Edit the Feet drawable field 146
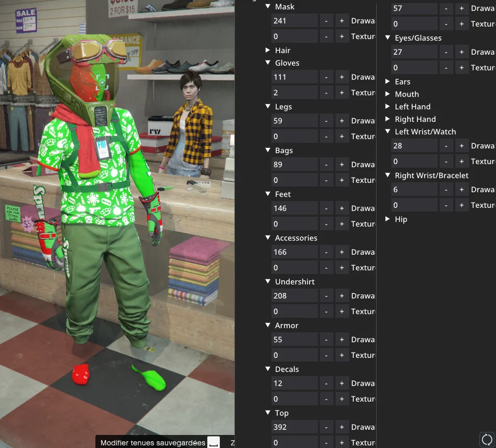The width and height of the screenshot is (496, 448). pyautogui.click(x=294, y=208)
